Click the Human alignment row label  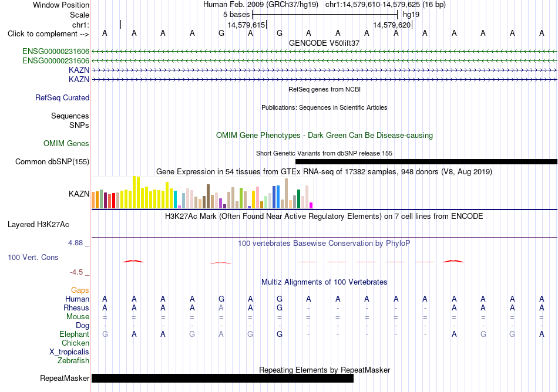[x=77, y=299]
